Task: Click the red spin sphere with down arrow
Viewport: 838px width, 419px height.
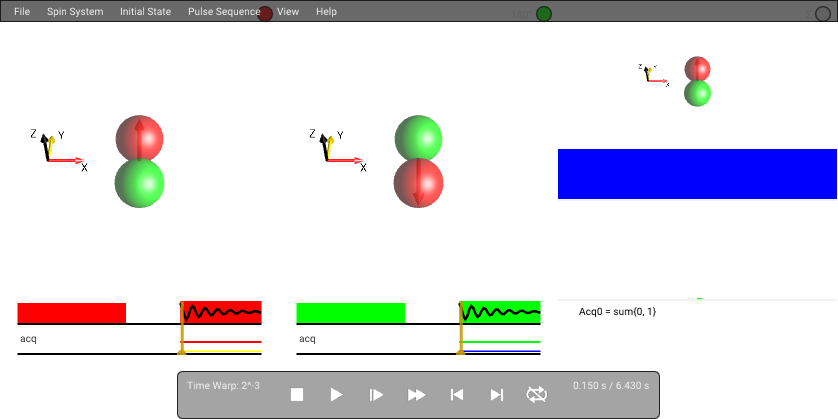Action: [x=418, y=183]
